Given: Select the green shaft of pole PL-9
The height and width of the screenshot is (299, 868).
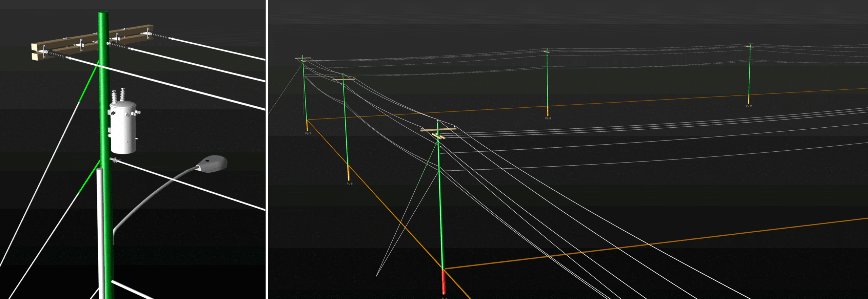Looking at the screenshot, I should [x=749, y=70].
